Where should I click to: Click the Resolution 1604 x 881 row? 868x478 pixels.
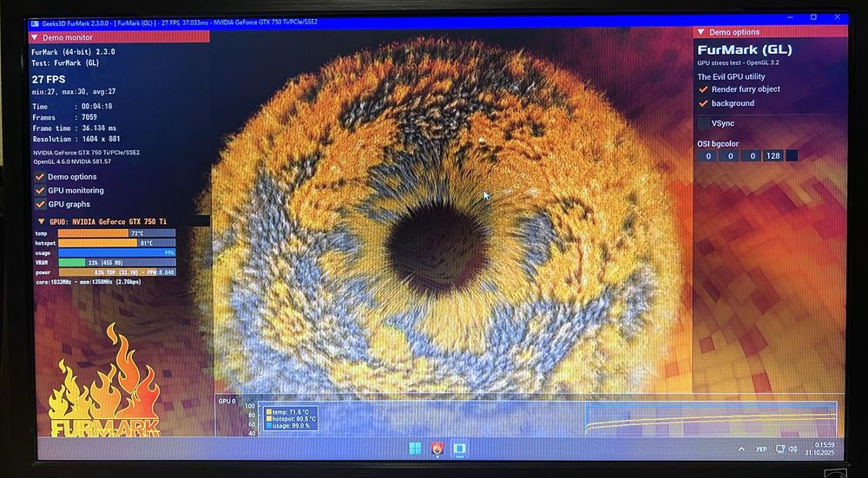[x=76, y=139]
